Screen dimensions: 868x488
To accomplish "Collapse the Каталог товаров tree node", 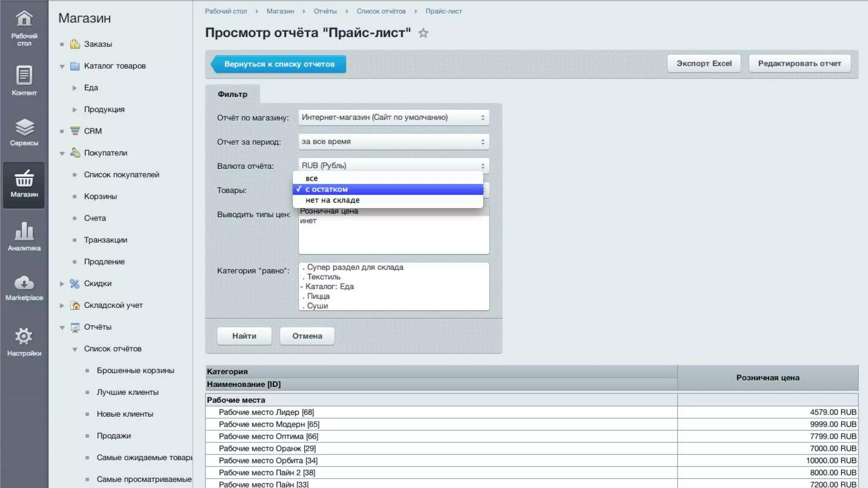I will (62, 66).
